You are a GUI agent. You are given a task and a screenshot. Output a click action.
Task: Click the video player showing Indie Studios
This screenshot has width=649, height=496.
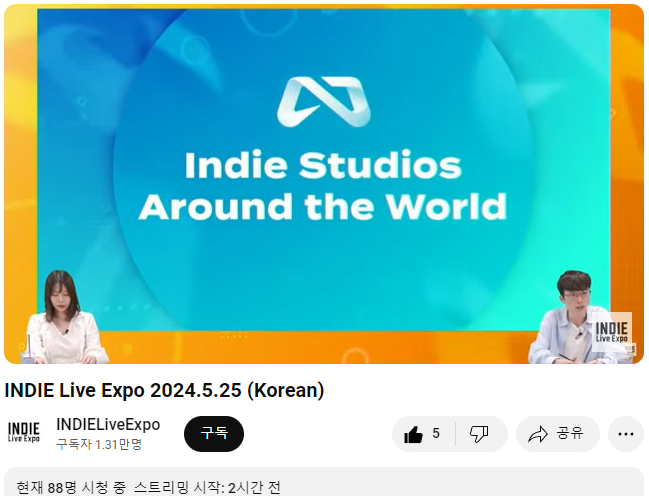pyautogui.click(x=324, y=184)
